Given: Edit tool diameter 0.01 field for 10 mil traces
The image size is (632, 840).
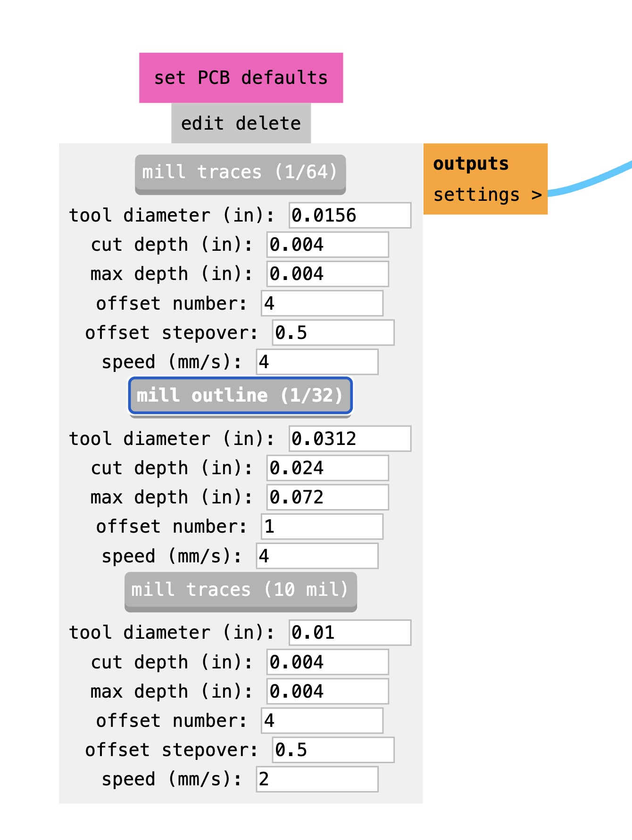Looking at the screenshot, I should coord(350,633).
